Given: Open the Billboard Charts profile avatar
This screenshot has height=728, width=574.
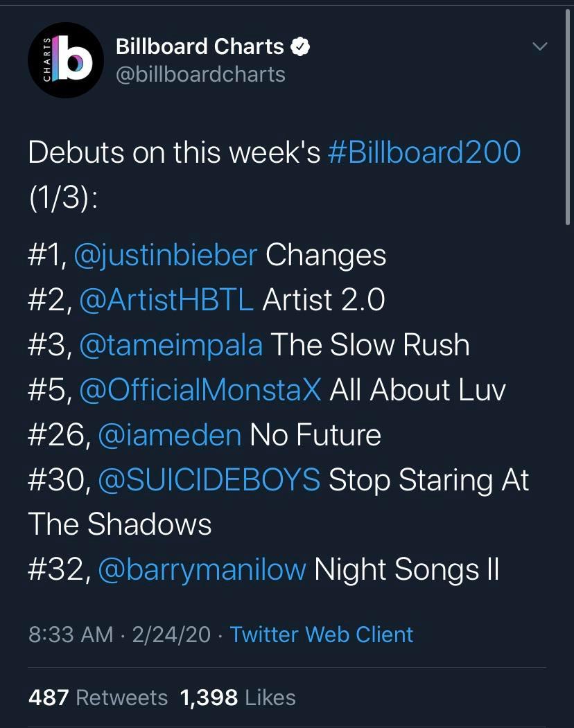Looking at the screenshot, I should pyautogui.click(x=65, y=60).
